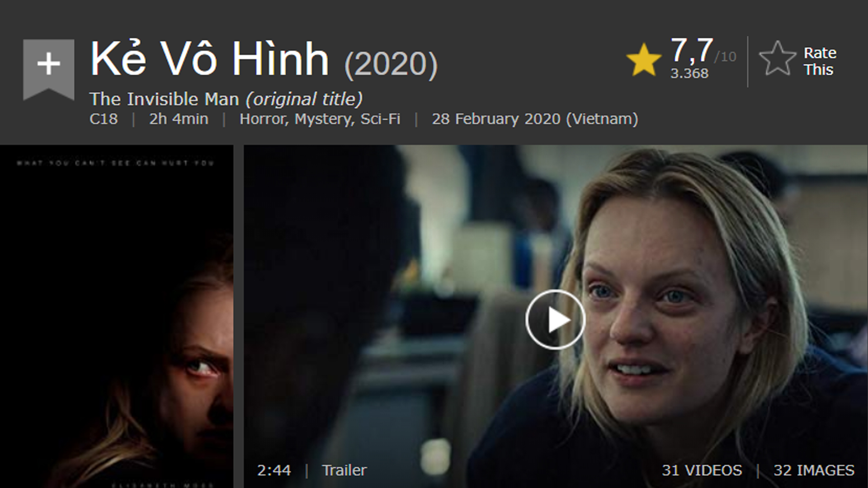Click the 7,7 rating score
Screen dimensions: 868x488
pos(692,50)
